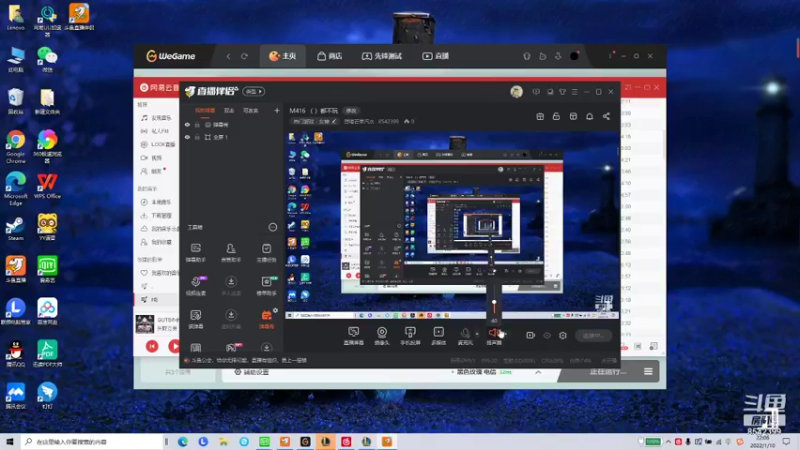Click play button in NetEase Music
Screen dimensions: 800x450
[x=174, y=346]
